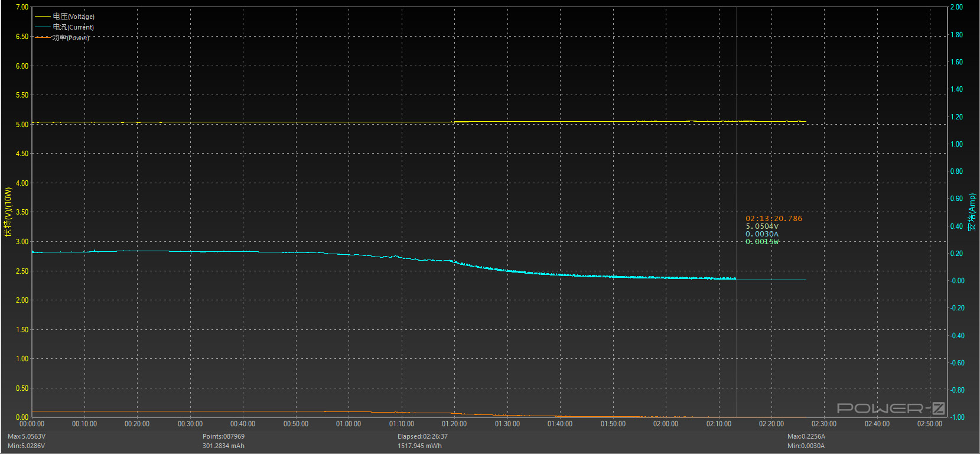Click the Max:5.0563V status entry
Viewport: 980px width, 454px height.
27,437
